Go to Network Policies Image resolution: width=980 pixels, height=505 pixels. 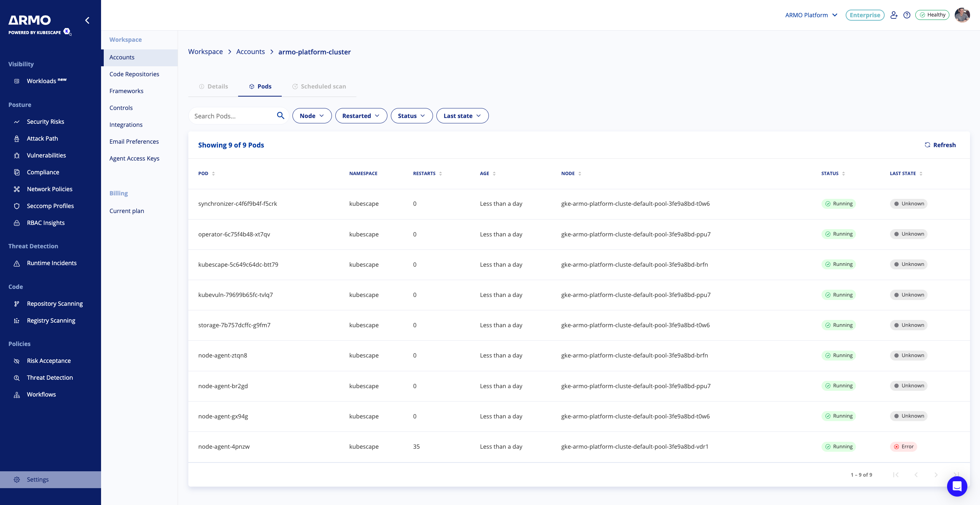point(51,189)
